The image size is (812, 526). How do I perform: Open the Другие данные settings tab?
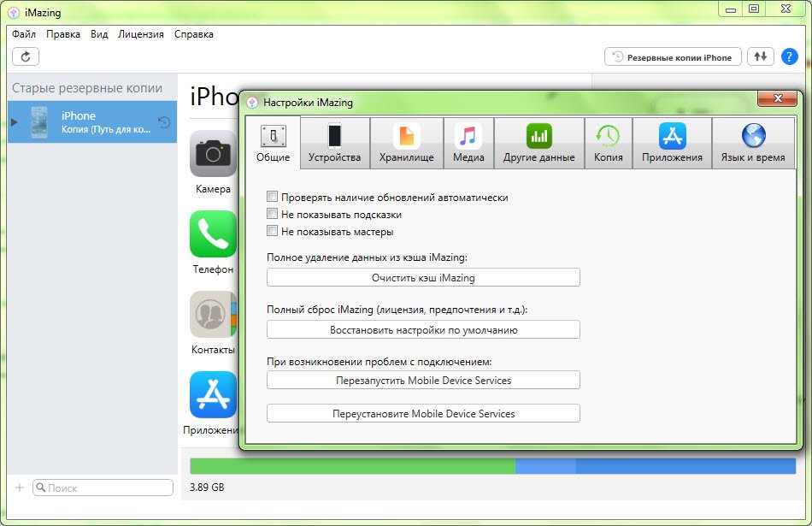(539, 143)
